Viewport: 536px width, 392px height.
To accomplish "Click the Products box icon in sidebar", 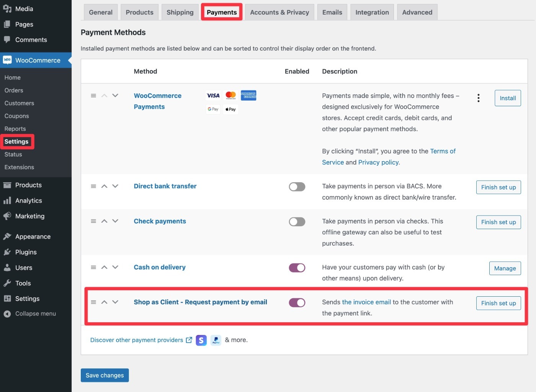I will tap(7, 185).
